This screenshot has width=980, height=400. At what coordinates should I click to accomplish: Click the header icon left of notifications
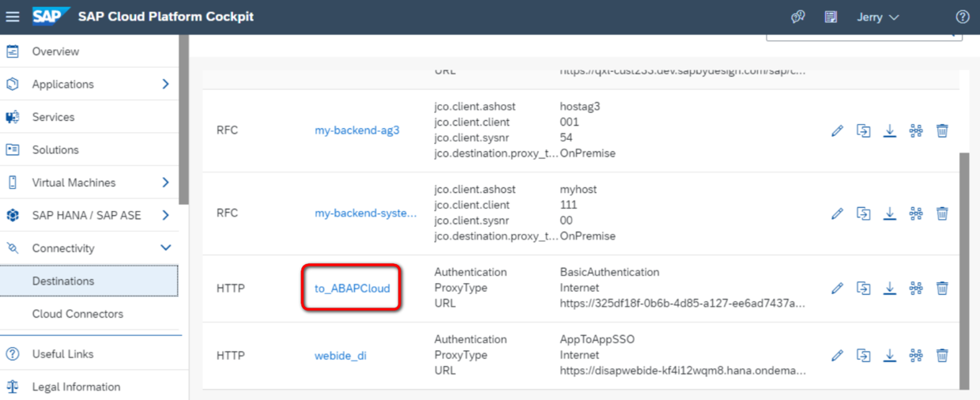pos(798,17)
